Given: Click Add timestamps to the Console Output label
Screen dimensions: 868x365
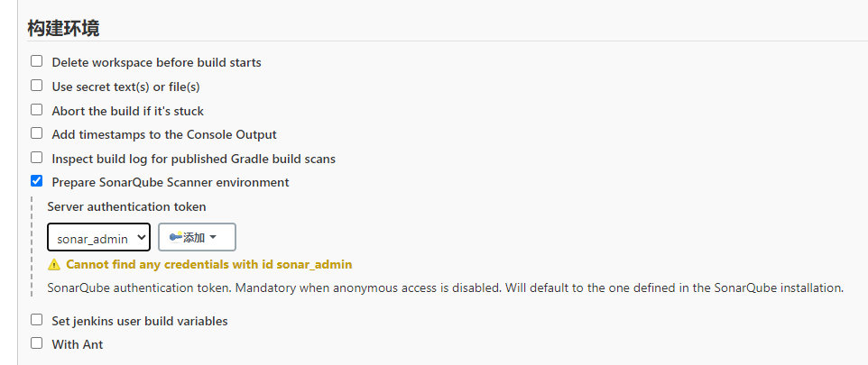Looking at the screenshot, I should [x=164, y=134].
